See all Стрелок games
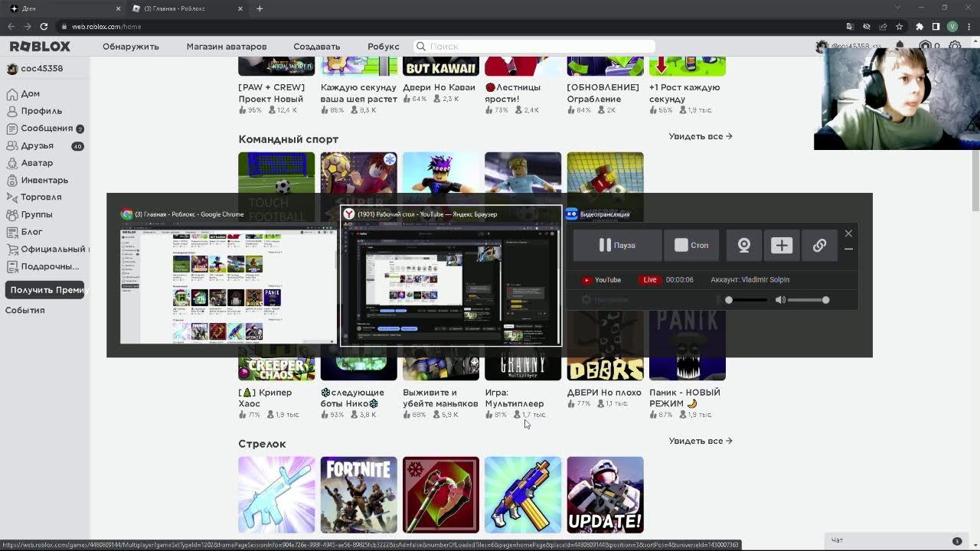The height and width of the screenshot is (551, 980). coord(701,441)
